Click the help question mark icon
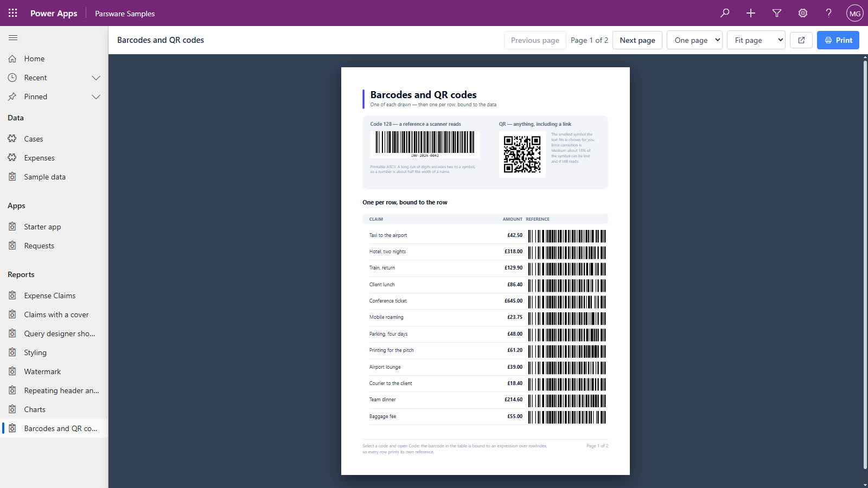The width and height of the screenshot is (868, 488). [829, 13]
